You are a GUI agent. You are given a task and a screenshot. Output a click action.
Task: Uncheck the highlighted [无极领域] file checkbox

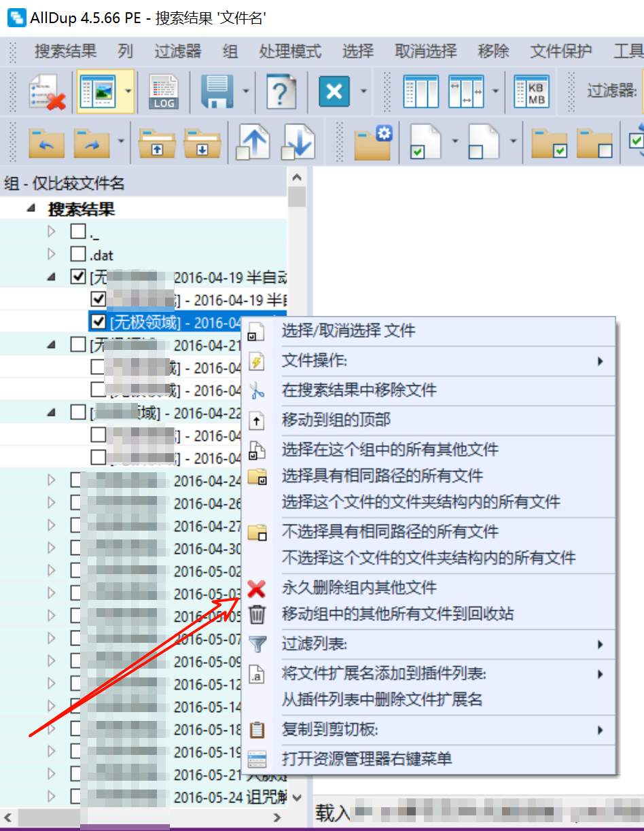tap(98, 322)
